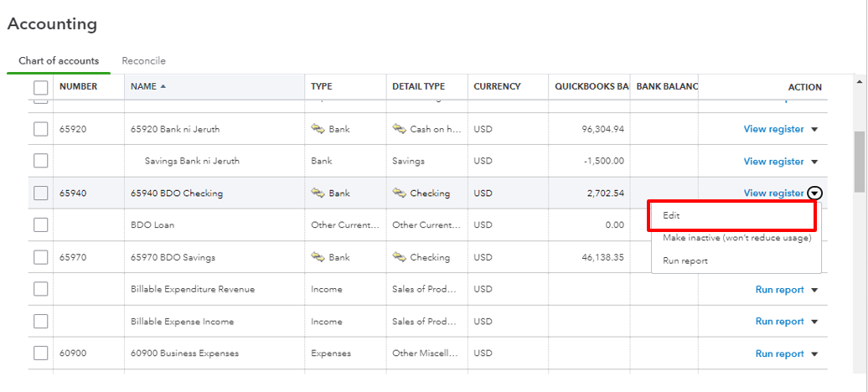Switch to the Reconcile tab
This screenshot has width=868, height=392.
[143, 61]
